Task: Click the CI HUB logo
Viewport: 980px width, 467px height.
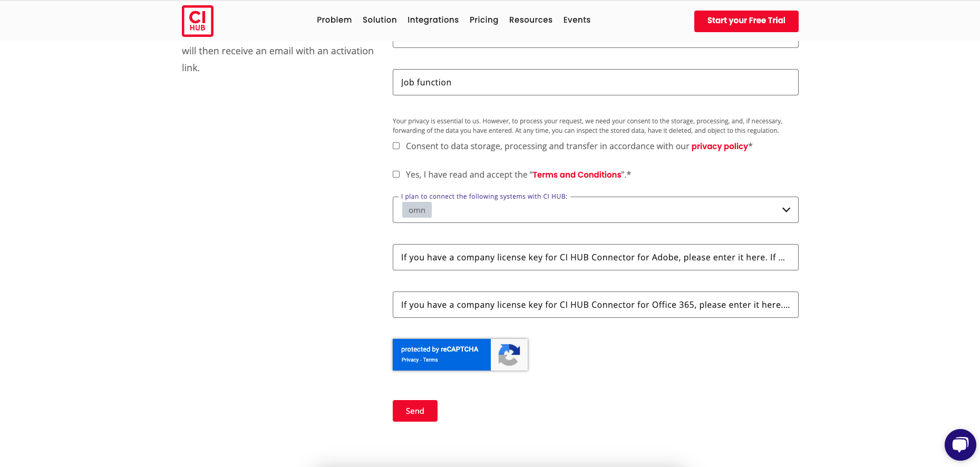Action: click(198, 21)
